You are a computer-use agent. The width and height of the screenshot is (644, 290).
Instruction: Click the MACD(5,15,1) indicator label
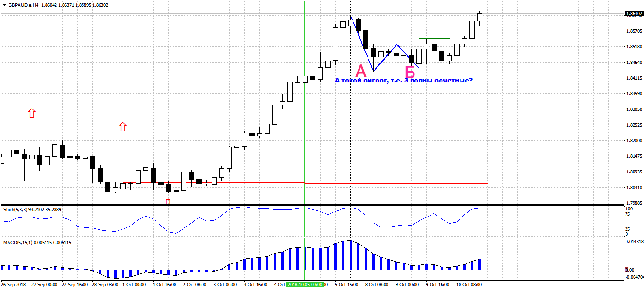[37, 242]
